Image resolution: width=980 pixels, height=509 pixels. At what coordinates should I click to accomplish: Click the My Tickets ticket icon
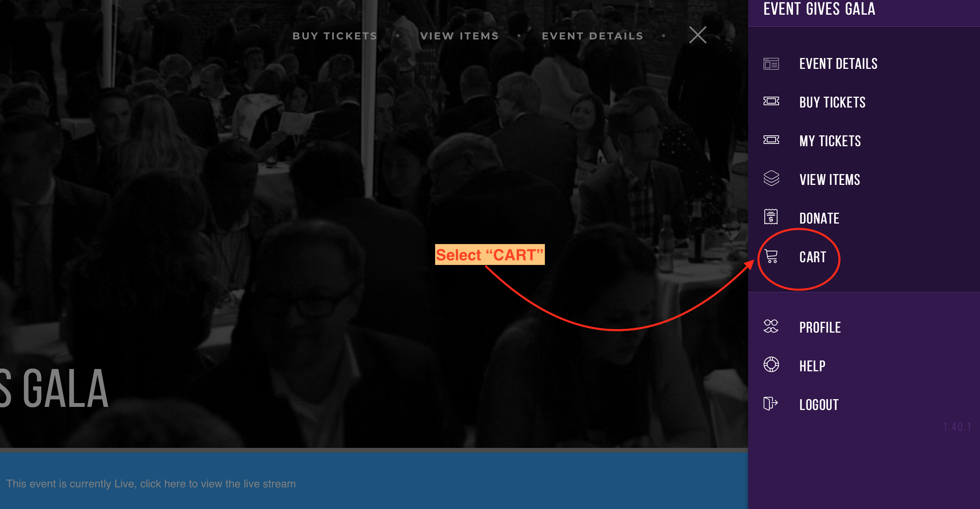coord(771,140)
